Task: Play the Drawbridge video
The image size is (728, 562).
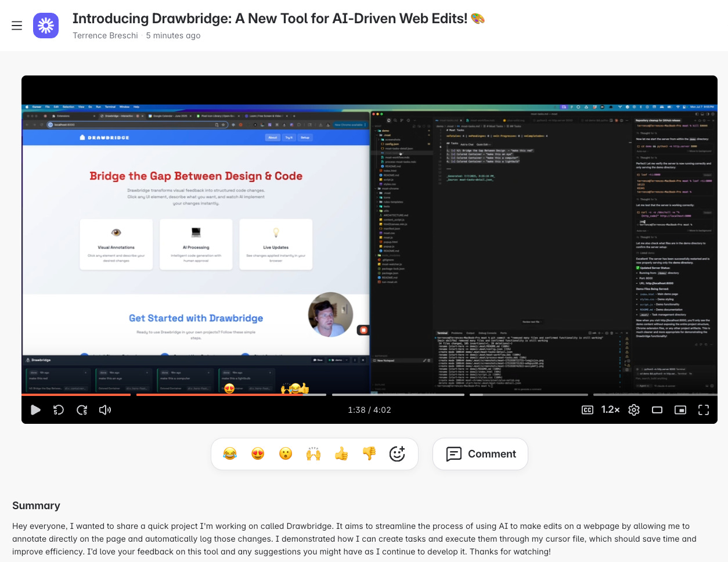Action: click(35, 410)
